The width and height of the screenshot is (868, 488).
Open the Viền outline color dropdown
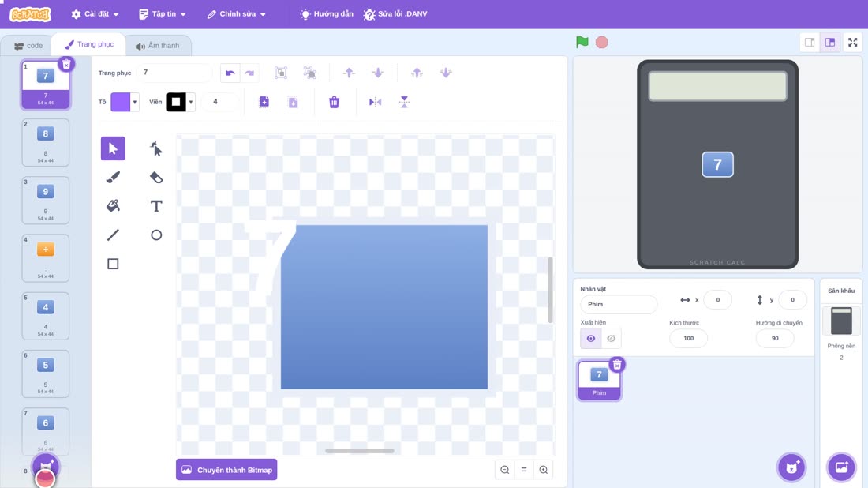click(x=181, y=102)
